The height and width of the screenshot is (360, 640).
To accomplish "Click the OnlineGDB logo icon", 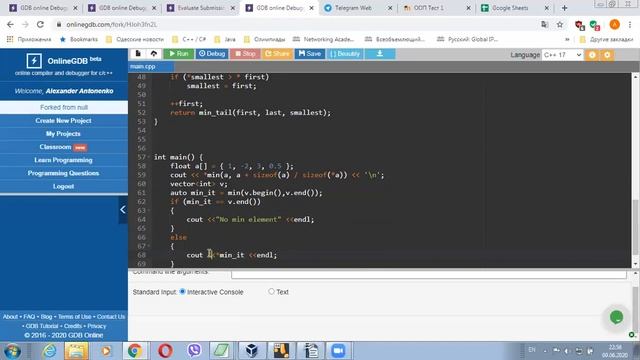I will (x=34, y=61).
